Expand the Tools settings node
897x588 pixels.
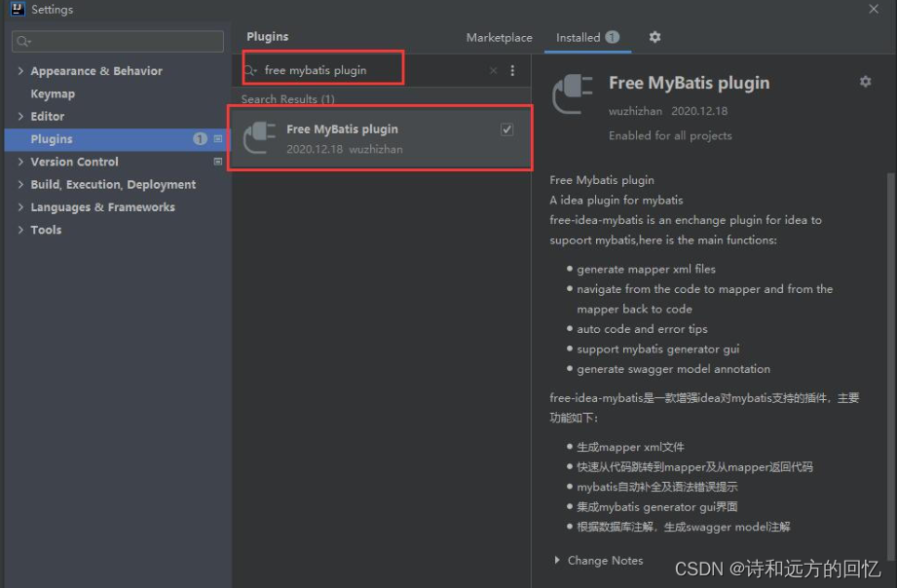click(20, 230)
